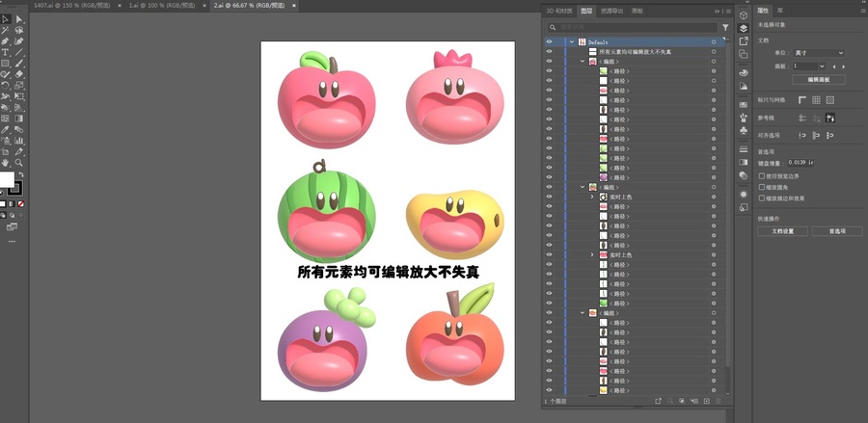Click the 编辑画板 button

pyautogui.click(x=819, y=80)
